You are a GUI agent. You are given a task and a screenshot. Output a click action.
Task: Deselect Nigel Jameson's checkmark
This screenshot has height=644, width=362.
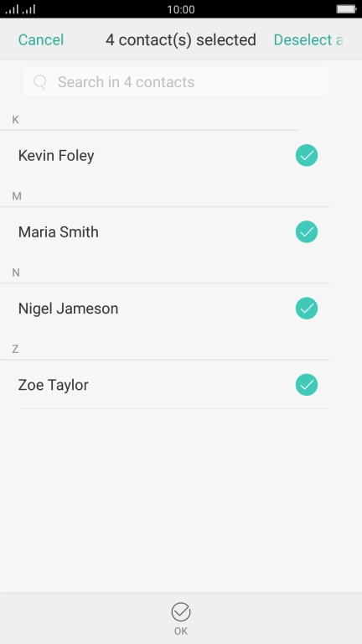tap(307, 308)
